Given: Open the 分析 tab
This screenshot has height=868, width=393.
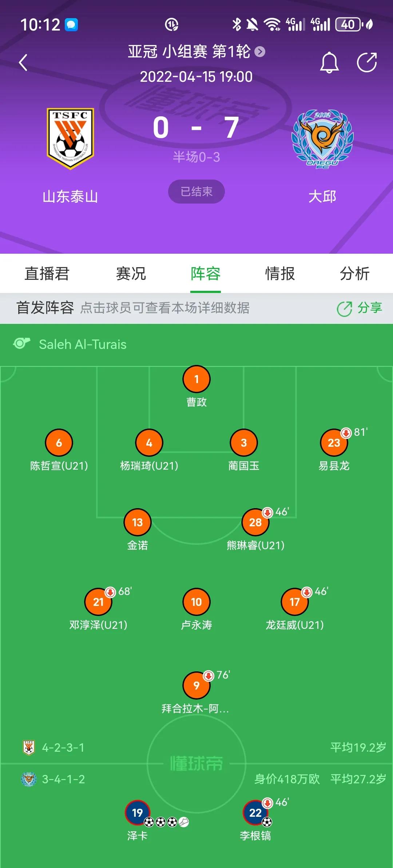Looking at the screenshot, I should [354, 274].
